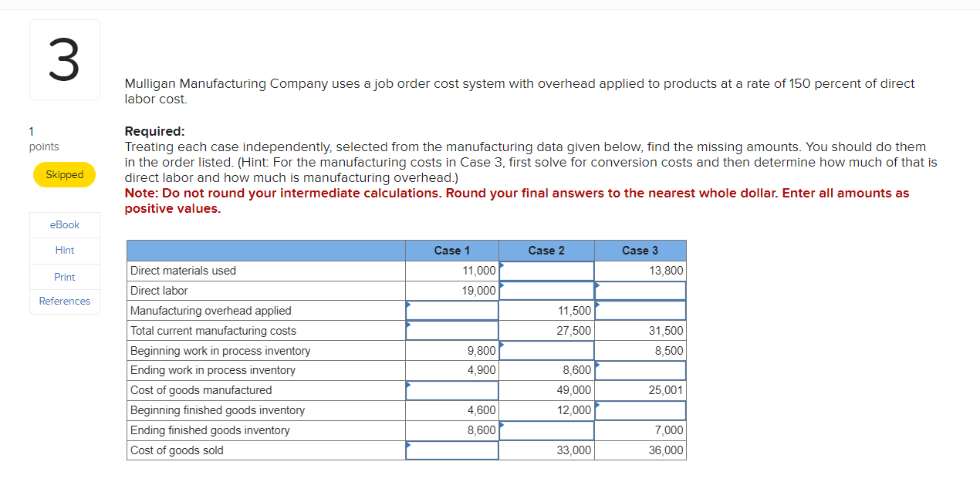Click Case 1 beginning WIP value 9,800

coord(482,351)
